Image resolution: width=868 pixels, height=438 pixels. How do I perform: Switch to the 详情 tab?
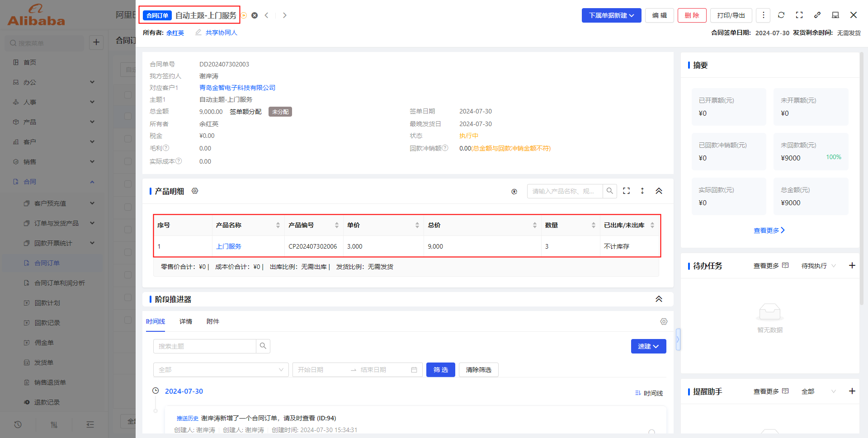click(x=185, y=321)
